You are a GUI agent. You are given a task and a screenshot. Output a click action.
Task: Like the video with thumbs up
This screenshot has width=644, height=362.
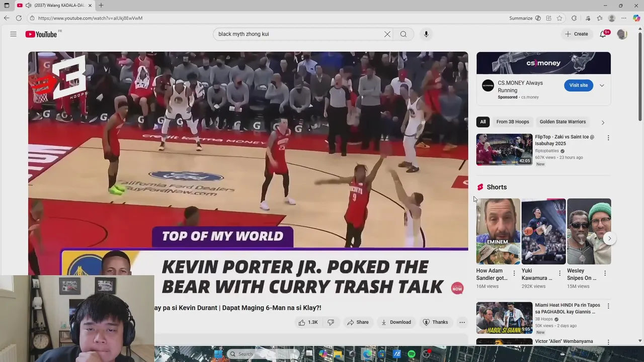coord(308,322)
